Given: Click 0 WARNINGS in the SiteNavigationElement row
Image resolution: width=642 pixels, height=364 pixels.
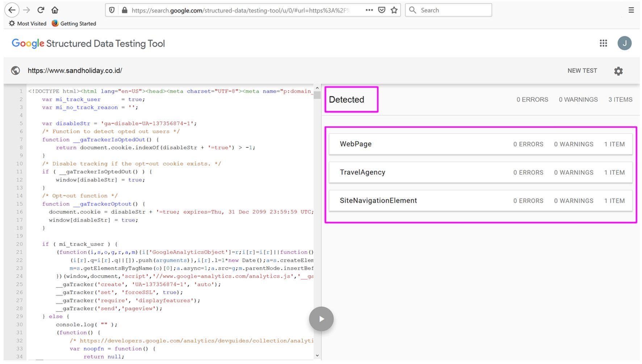Looking at the screenshot, I should tap(574, 201).
